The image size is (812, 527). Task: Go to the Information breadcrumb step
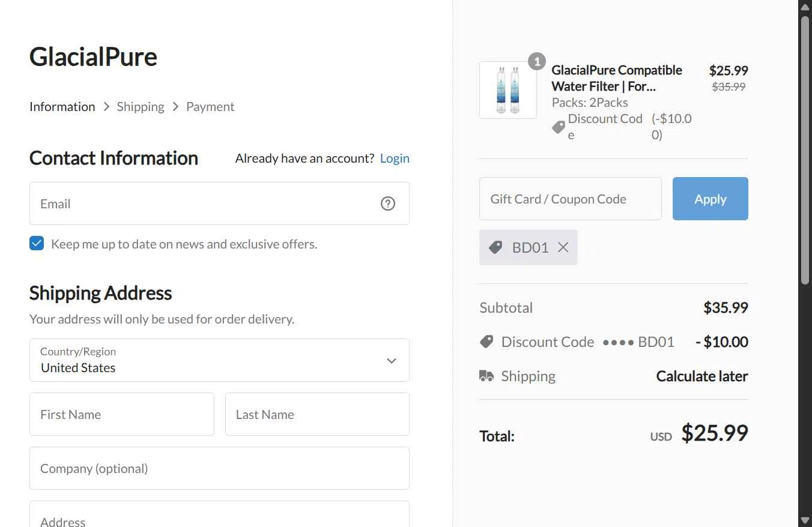point(62,106)
